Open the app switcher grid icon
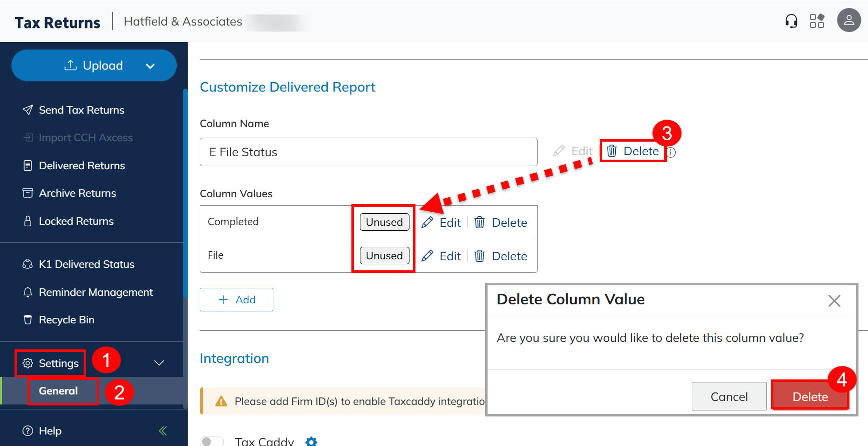868x446 pixels. (x=817, y=21)
